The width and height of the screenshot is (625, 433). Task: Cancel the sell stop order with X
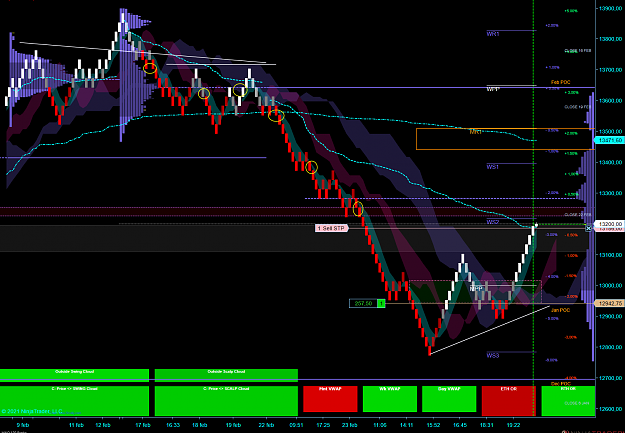point(588,228)
